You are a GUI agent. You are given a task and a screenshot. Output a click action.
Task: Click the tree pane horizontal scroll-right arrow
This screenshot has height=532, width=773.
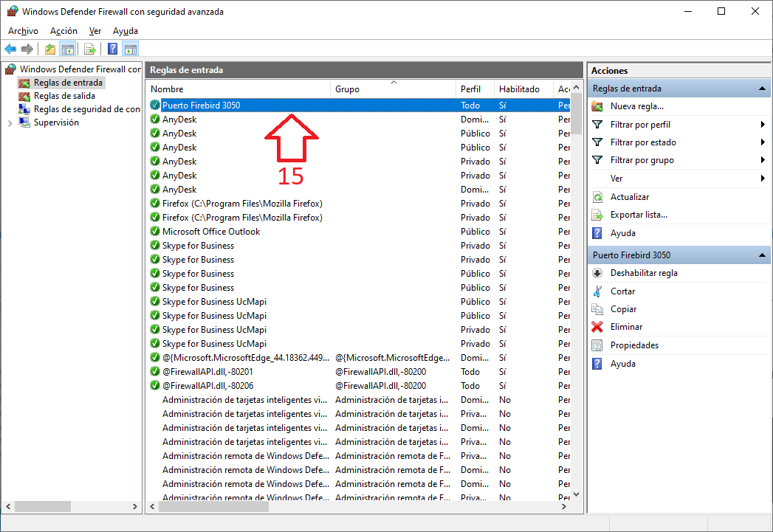(x=135, y=506)
